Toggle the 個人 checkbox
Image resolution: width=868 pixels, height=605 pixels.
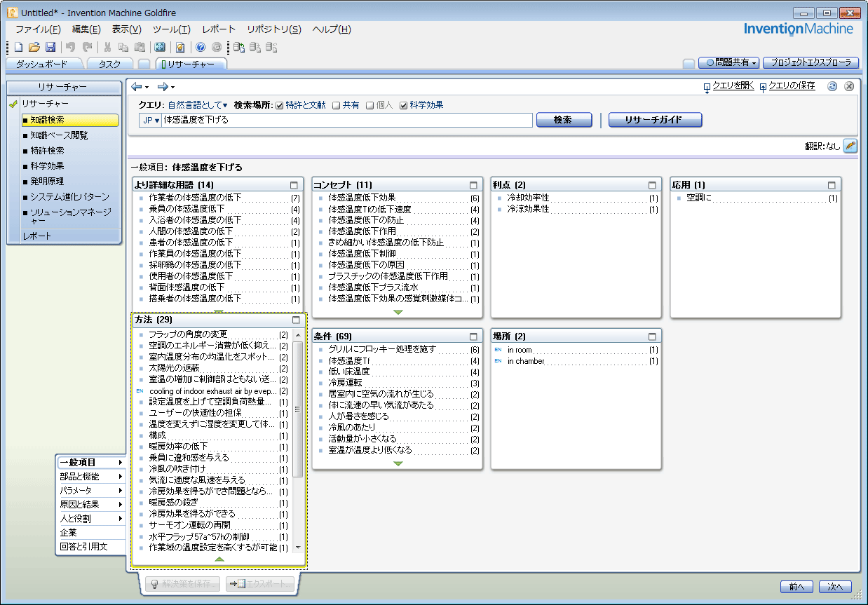pos(370,106)
